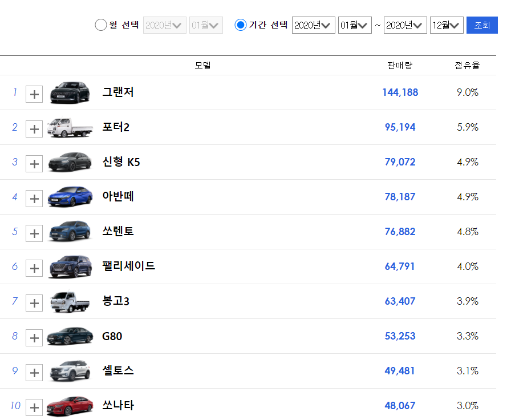
Task: Click the 48,067 sales figure
Action: [400, 406]
